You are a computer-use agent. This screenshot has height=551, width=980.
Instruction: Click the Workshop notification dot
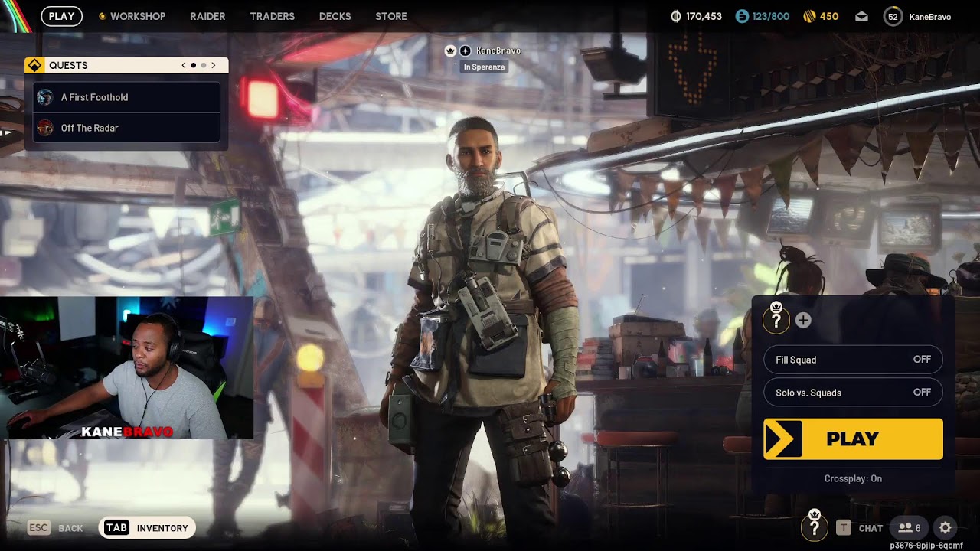103,16
